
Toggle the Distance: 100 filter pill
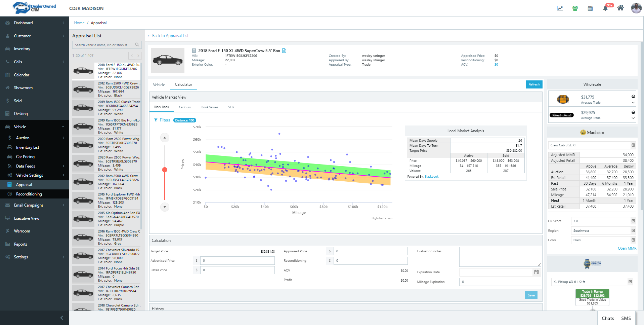pos(184,120)
